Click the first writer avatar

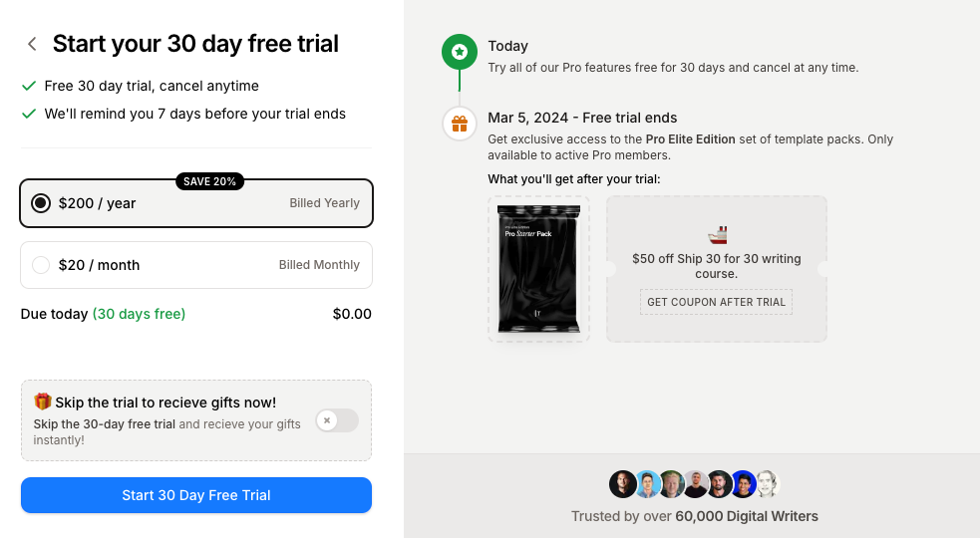(x=622, y=484)
